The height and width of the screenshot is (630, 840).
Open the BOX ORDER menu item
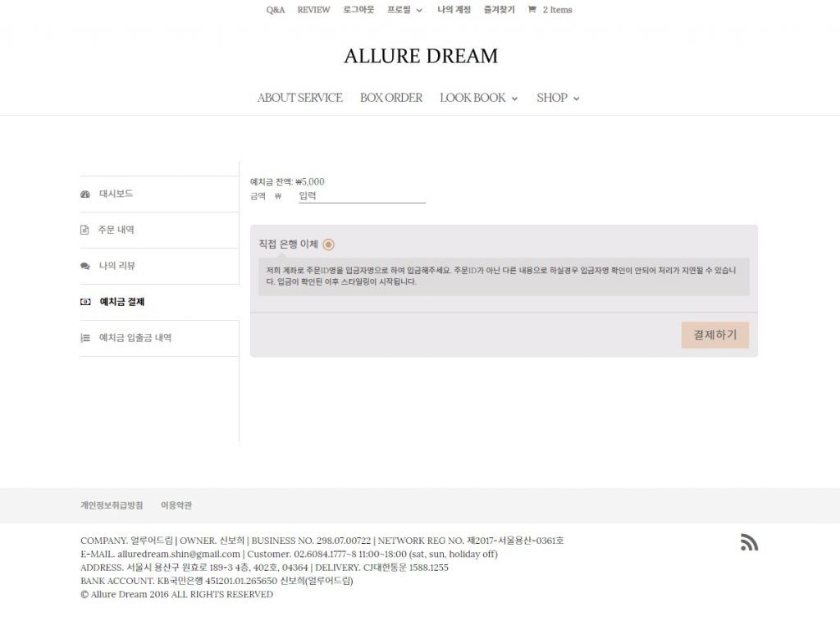click(391, 98)
